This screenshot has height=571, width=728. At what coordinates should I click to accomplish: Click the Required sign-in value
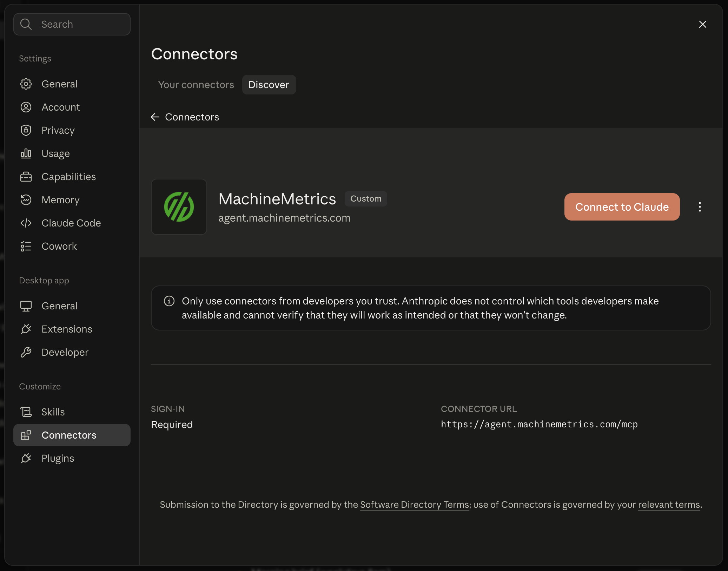coord(172,425)
